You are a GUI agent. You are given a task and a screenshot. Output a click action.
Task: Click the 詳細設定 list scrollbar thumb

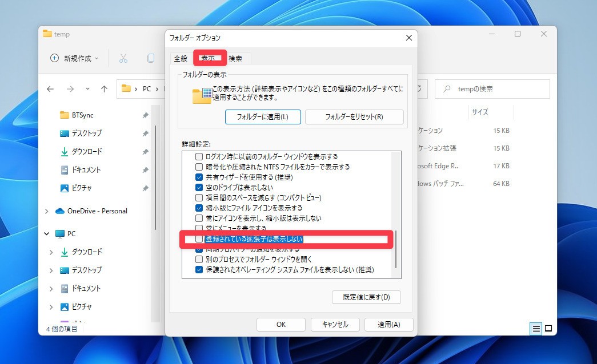click(x=396, y=249)
